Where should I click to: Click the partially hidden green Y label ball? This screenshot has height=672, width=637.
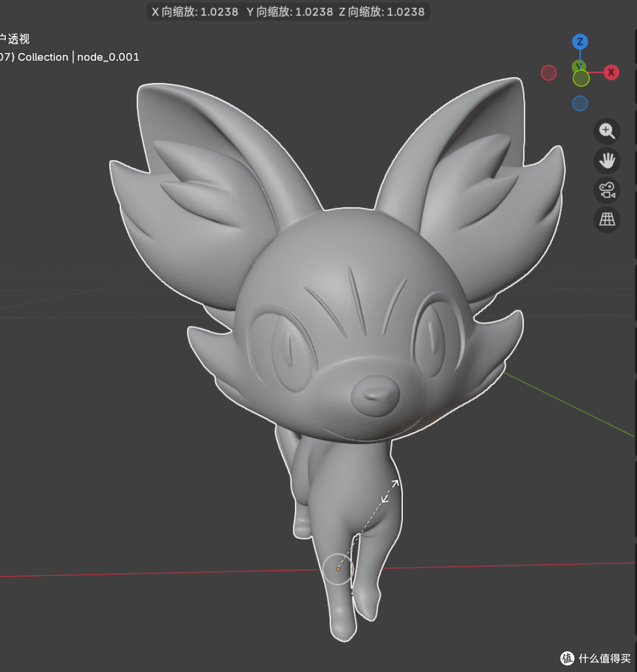point(579,65)
